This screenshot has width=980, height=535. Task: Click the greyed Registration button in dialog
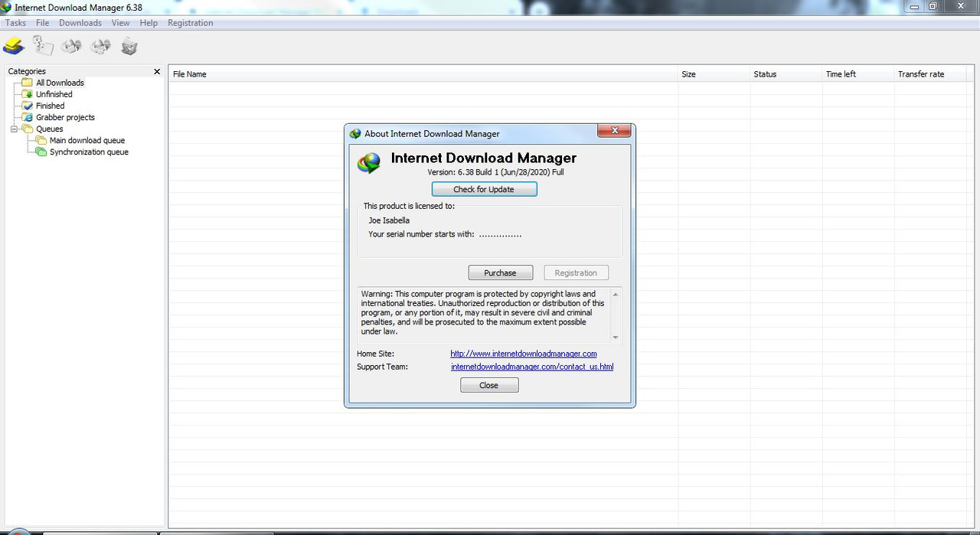(x=576, y=272)
